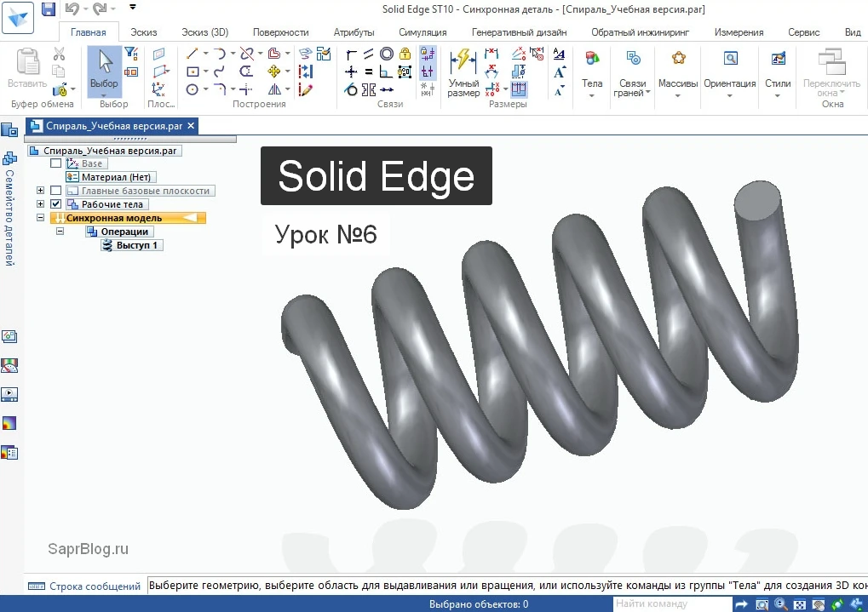This screenshot has width=868, height=612.
Task: Collapse the Операции node
Action: [60, 232]
